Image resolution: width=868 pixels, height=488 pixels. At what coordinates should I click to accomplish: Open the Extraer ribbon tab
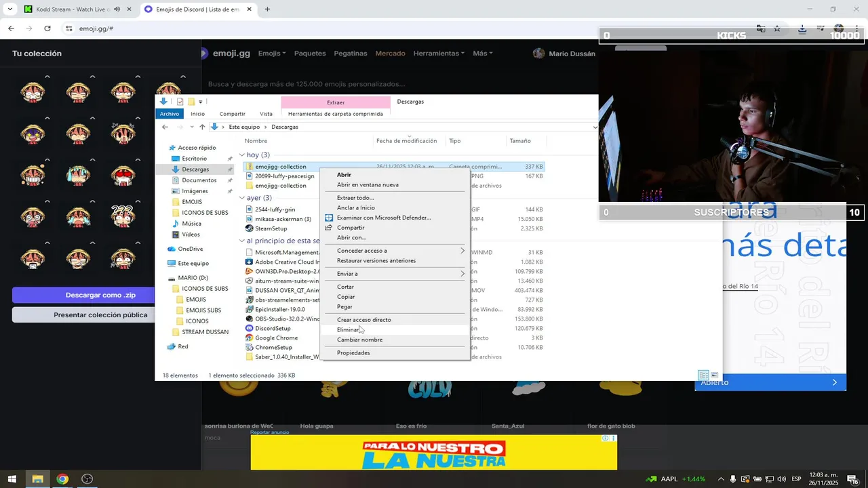click(x=336, y=102)
